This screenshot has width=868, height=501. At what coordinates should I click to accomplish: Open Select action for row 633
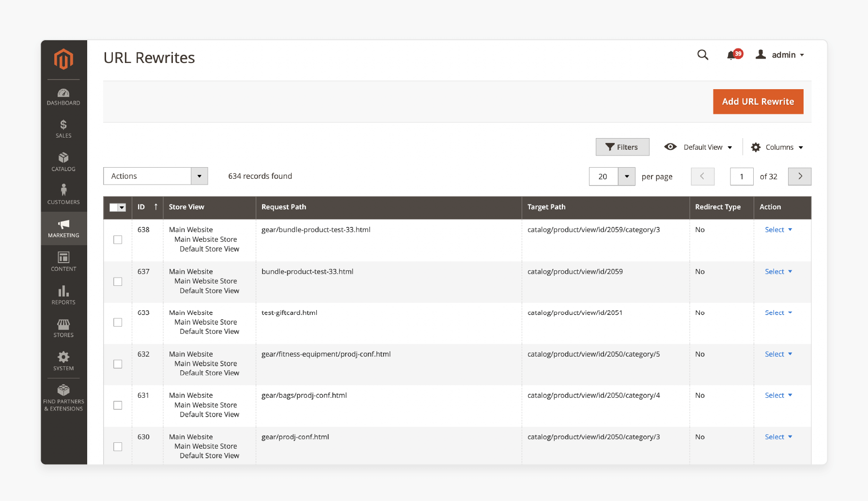pos(778,313)
